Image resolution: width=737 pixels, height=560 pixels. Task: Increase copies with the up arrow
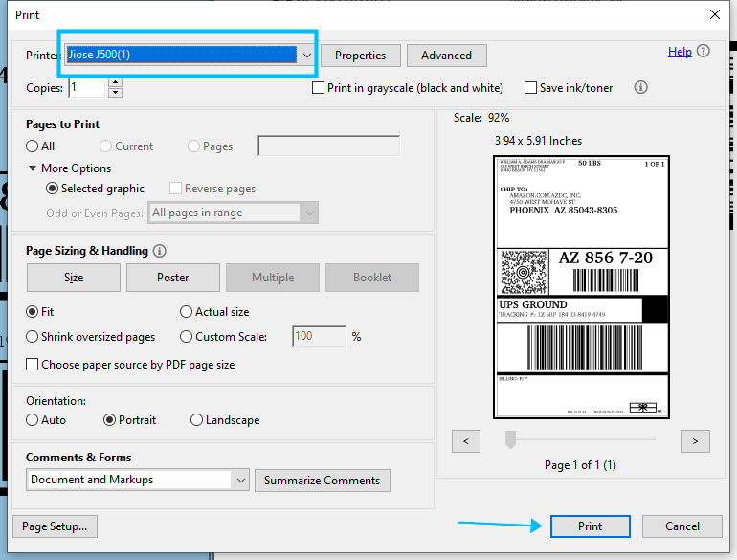pos(115,82)
